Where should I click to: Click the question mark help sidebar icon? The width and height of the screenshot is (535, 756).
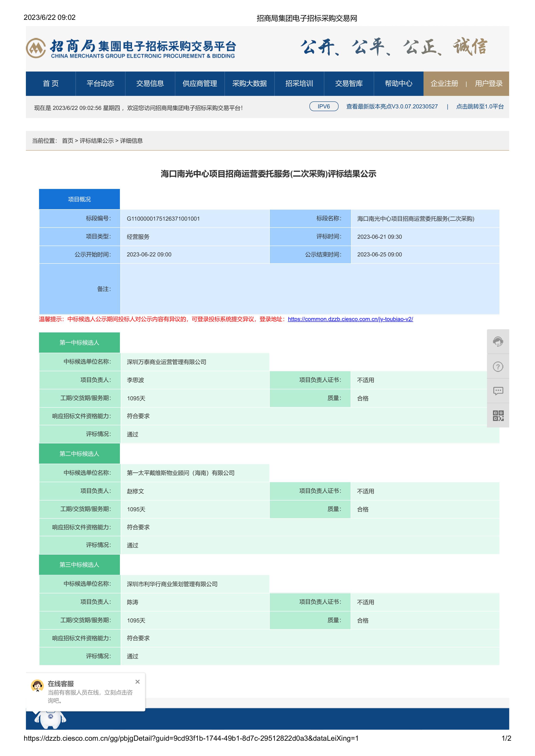[498, 366]
